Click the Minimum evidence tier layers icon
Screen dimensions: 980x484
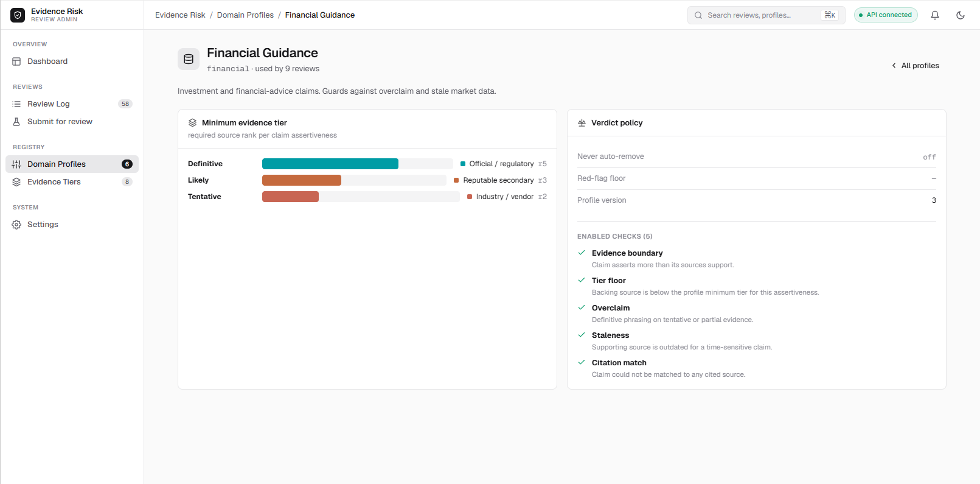point(192,123)
